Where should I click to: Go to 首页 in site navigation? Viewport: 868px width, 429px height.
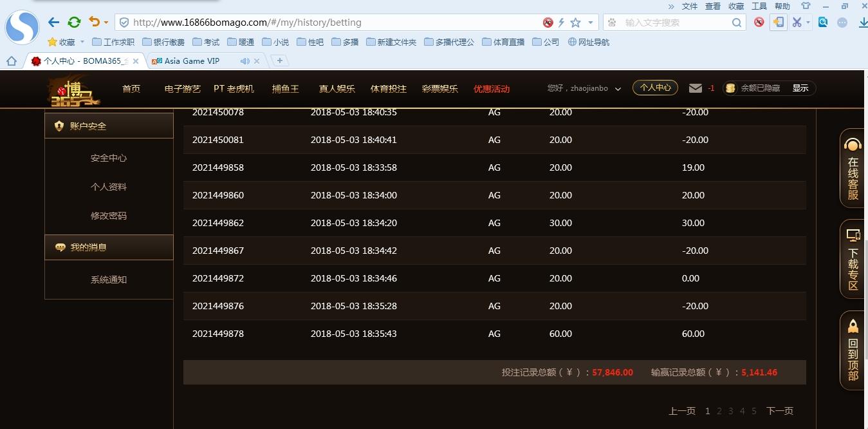pos(131,89)
